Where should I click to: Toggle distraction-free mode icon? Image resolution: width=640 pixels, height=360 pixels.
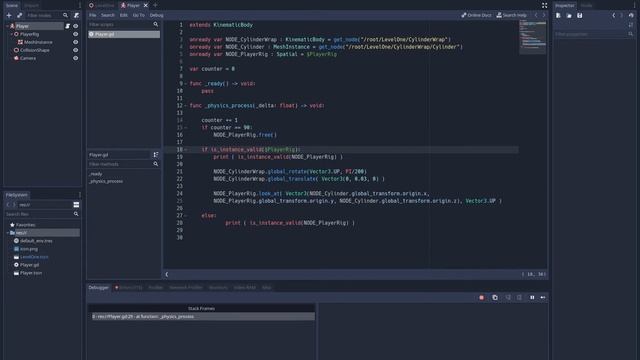tap(544, 5)
